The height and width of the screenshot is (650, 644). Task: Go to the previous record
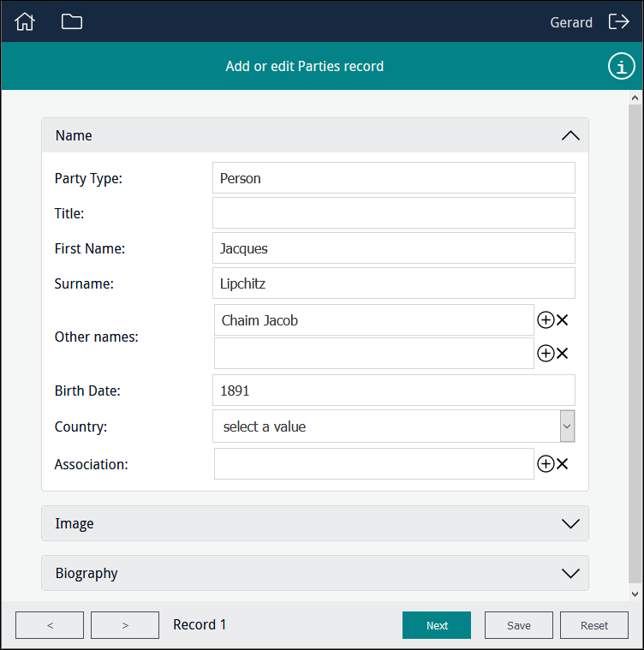click(50, 625)
